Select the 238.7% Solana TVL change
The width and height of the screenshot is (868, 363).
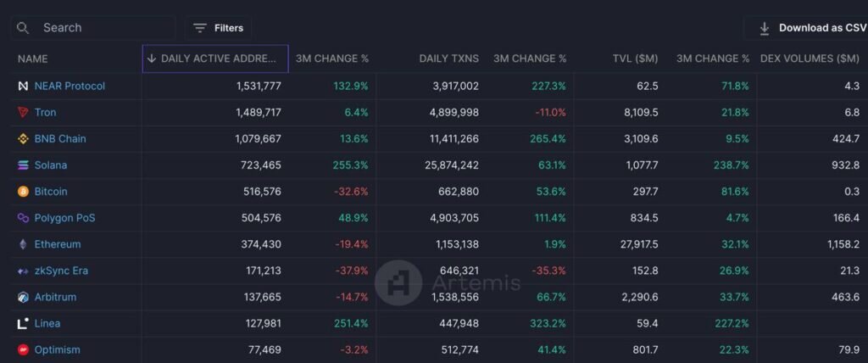732,165
